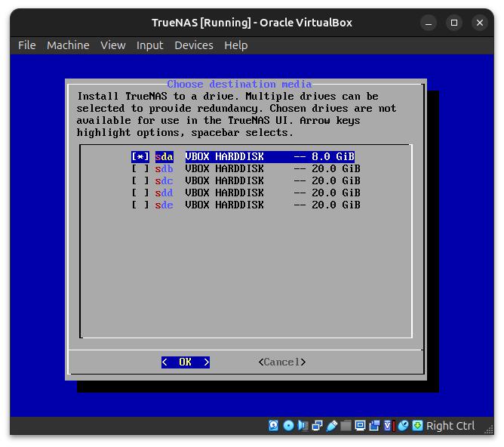Viewport: 504px width, 447px height.
Task: Enable the sde drive checkbox
Action: pyautogui.click(x=140, y=205)
